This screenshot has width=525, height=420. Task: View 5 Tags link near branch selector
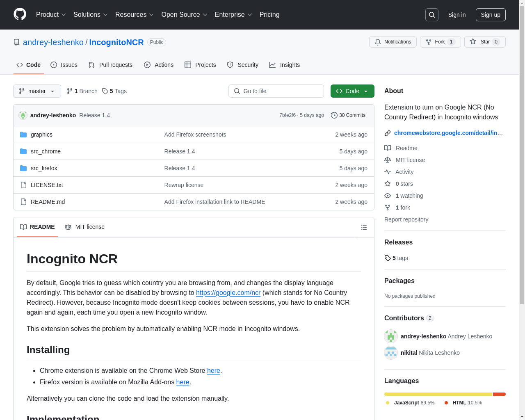(114, 91)
